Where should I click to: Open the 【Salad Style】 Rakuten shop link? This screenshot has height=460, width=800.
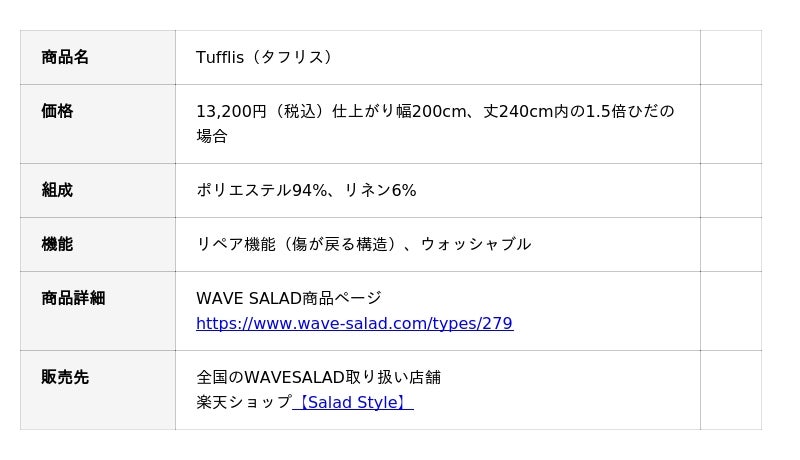click(x=352, y=403)
